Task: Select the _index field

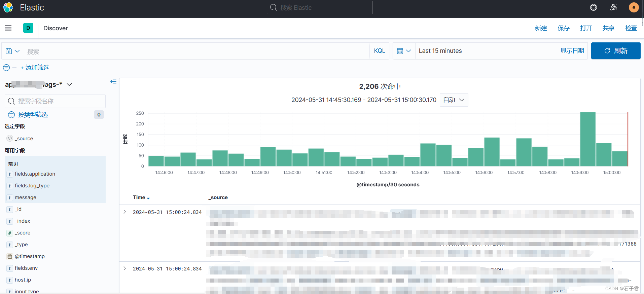Action: pyautogui.click(x=23, y=221)
